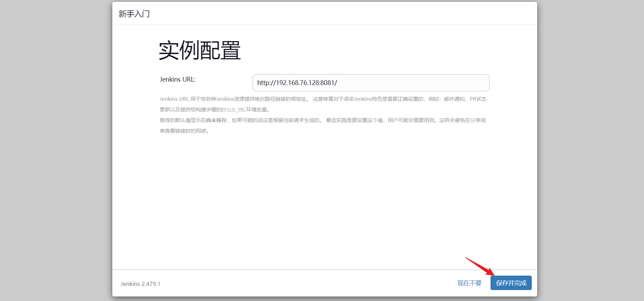Click the 保存并完成 button
This screenshot has width=644, height=301.
click(x=511, y=283)
